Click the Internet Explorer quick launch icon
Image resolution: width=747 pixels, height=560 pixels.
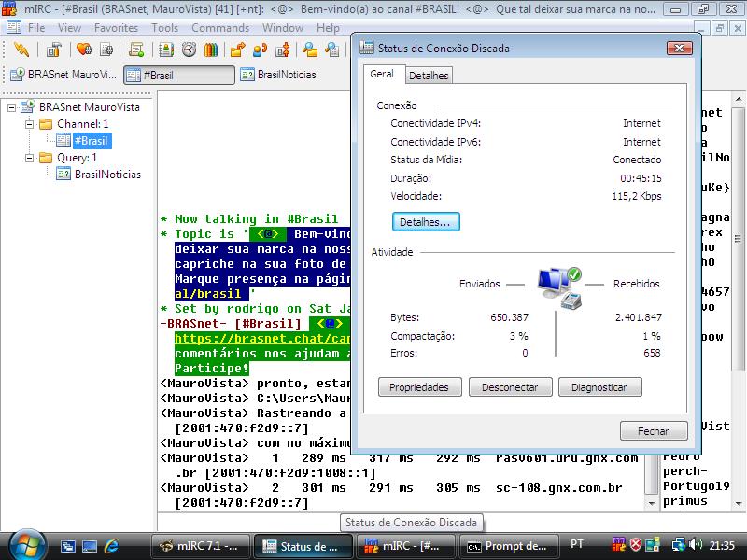[x=111, y=546]
